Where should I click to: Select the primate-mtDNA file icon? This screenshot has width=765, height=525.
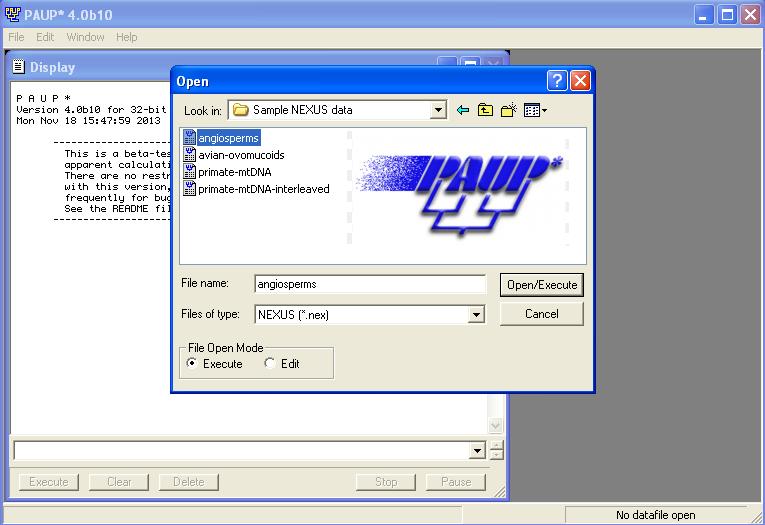coord(190,172)
